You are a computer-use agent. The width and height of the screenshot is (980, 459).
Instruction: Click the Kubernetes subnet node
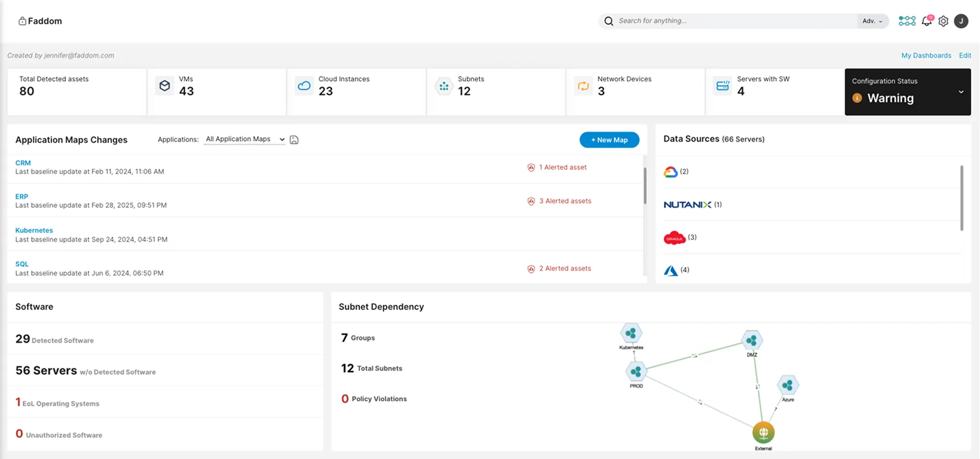tap(631, 333)
